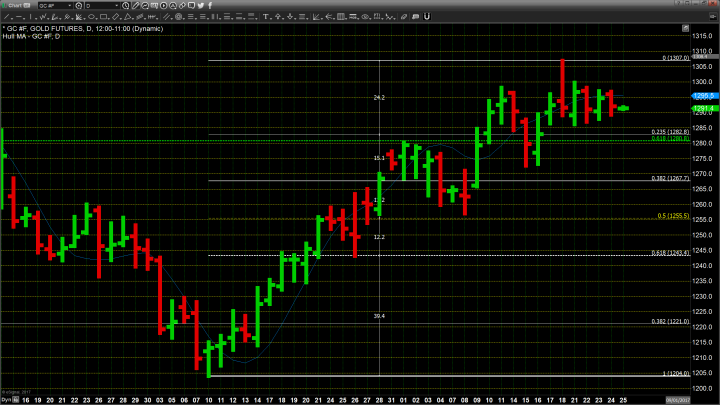The width and height of the screenshot is (720, 405).
Task: Click the Twitter share icon
Action: tap(201, 6)
